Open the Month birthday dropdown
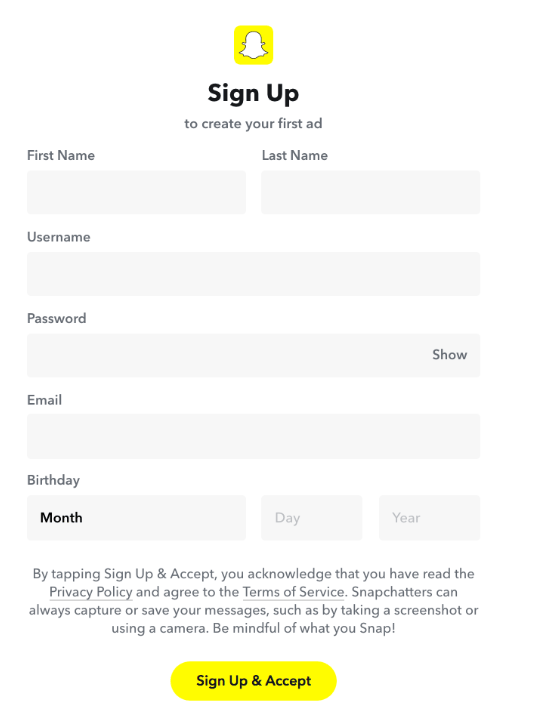The width and height of the screenshot is (556, 725). tap(136, 518)
